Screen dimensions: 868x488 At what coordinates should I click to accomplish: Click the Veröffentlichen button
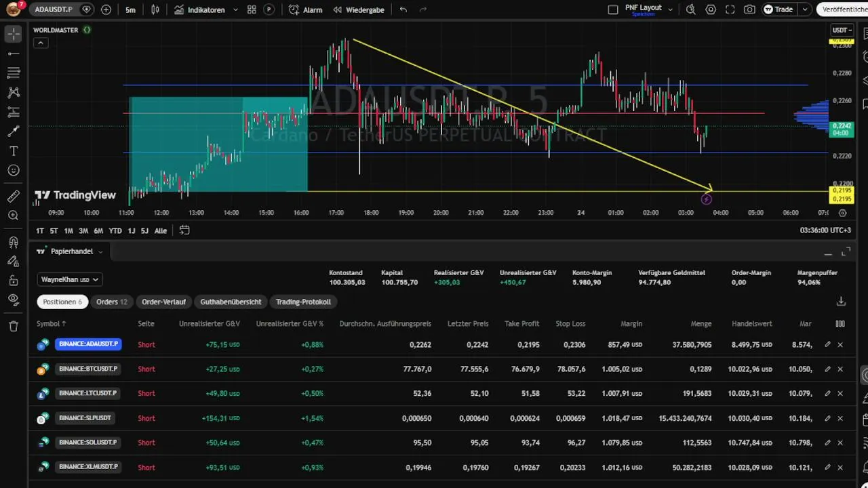click(844, 9)
